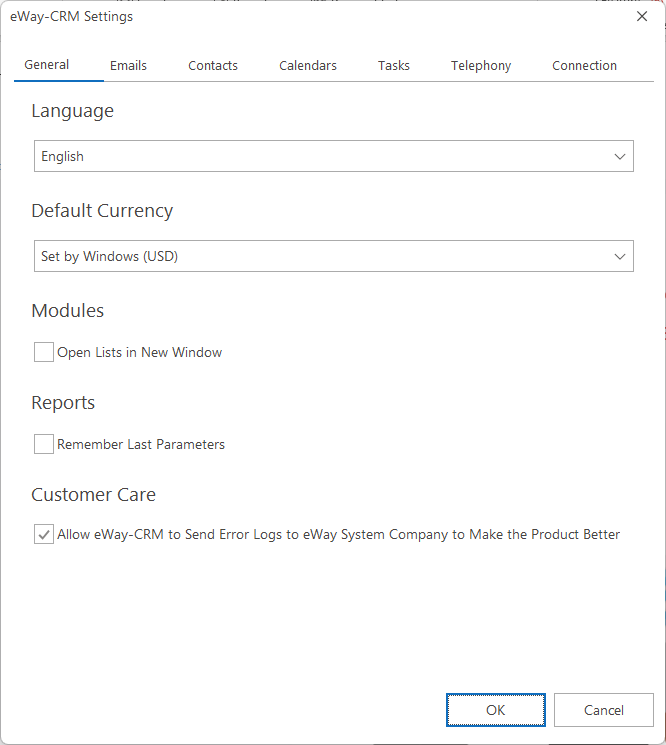Switch to the Emails tab

tap(128, 66)
